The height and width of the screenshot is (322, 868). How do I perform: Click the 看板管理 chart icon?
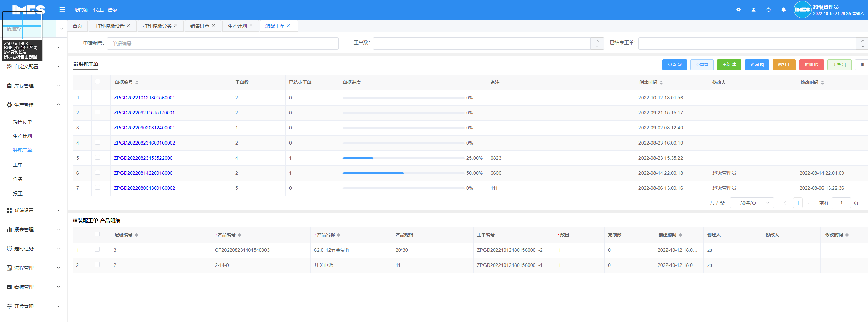coord(9,287)
